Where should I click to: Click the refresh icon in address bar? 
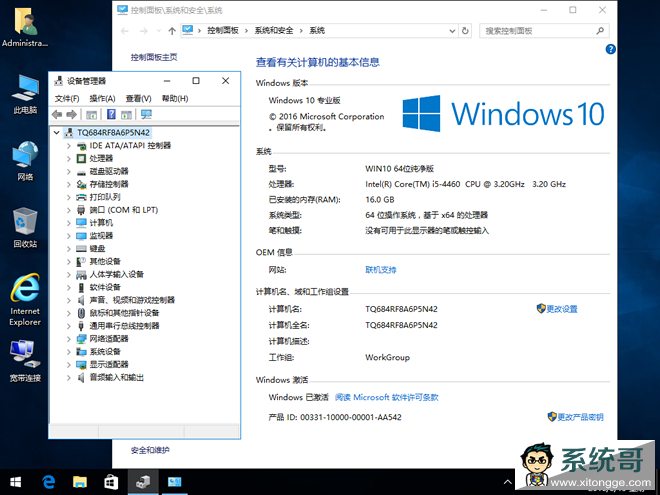pyautogui.click(x=465, y=31)
